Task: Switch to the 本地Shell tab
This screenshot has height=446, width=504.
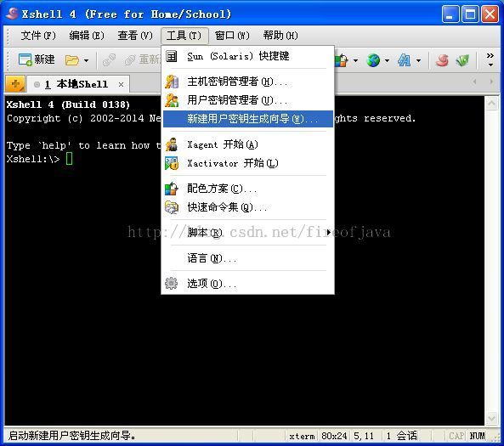Action: [78, 84]
